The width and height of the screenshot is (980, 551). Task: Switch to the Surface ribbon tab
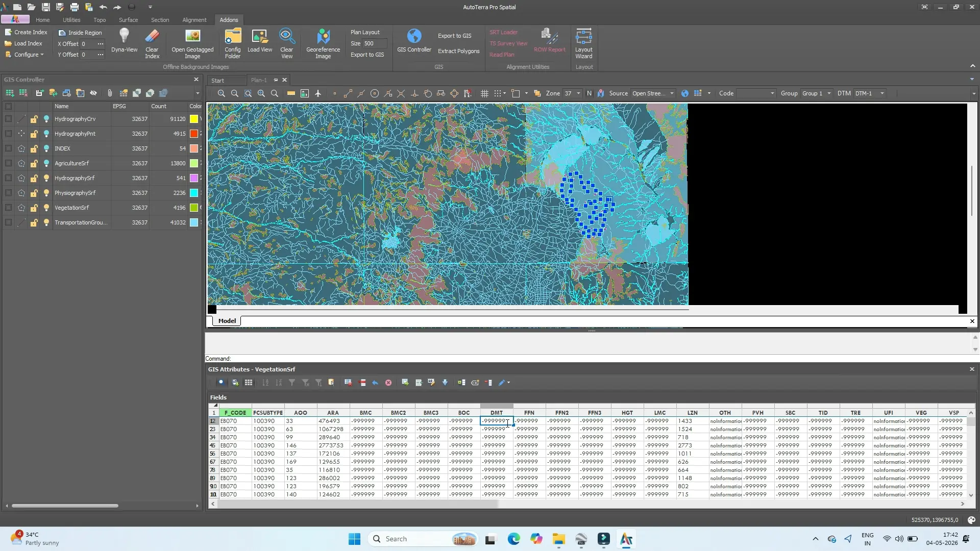point(128,20)
